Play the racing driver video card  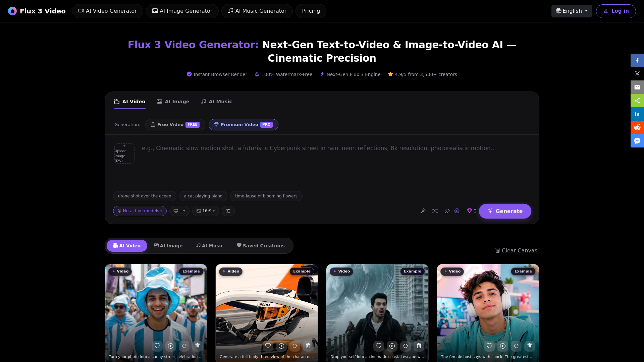[x=281, y=346]
